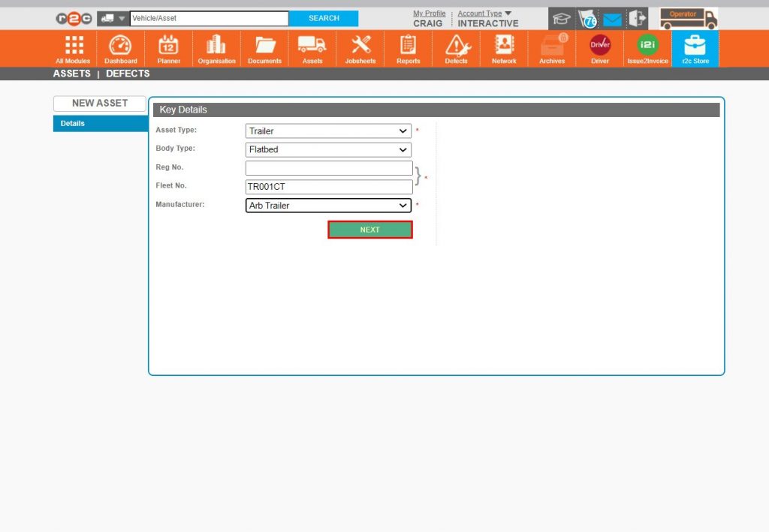
Task: Open the Documents folder icon
Action: click(264, 47)
